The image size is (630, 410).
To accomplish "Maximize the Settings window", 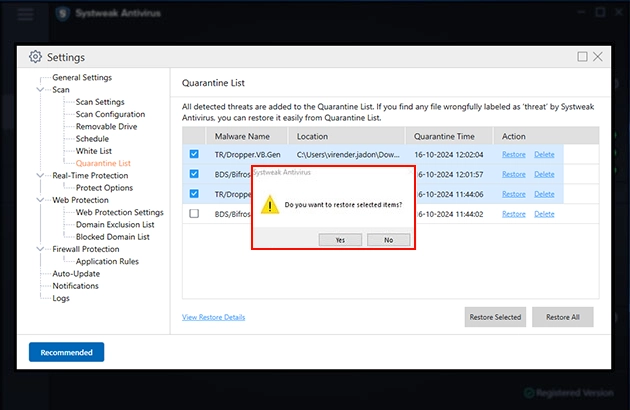I will pos(583,57).
